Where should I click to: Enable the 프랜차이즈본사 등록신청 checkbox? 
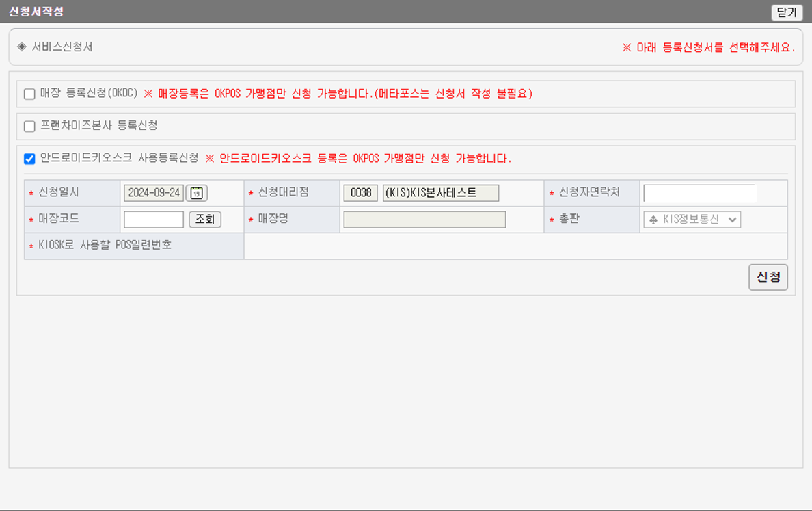(29, 127)
